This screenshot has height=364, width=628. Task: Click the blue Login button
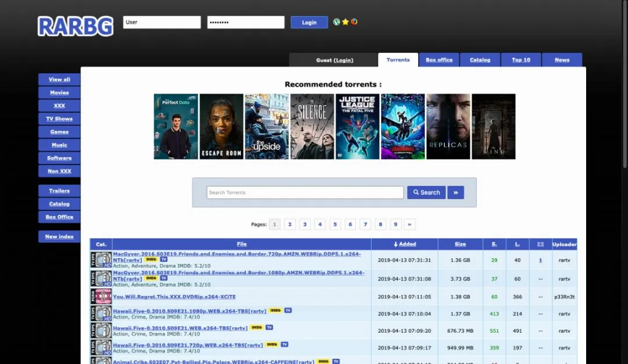[x=309, y=23]
